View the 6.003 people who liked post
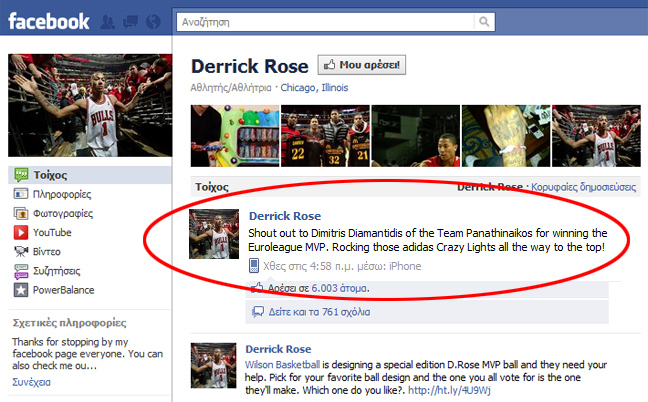This screenshot has width=648, height=402. (x=338, y=288)
